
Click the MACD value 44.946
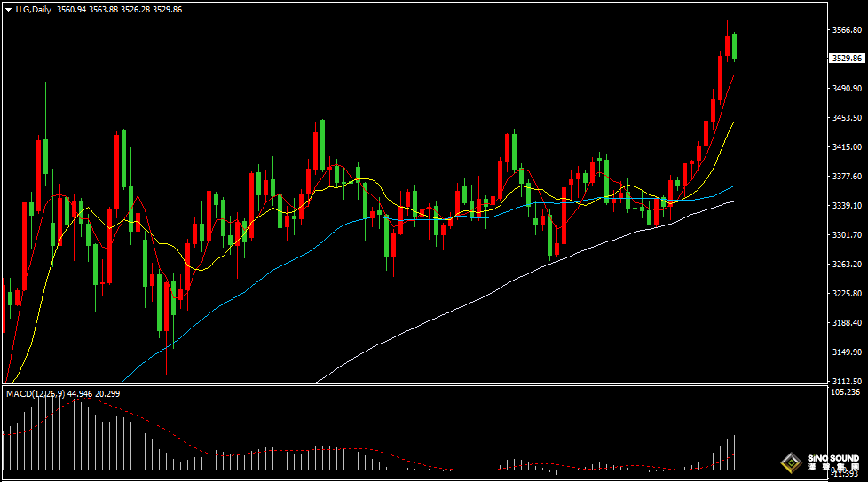[x=80, y=394]
